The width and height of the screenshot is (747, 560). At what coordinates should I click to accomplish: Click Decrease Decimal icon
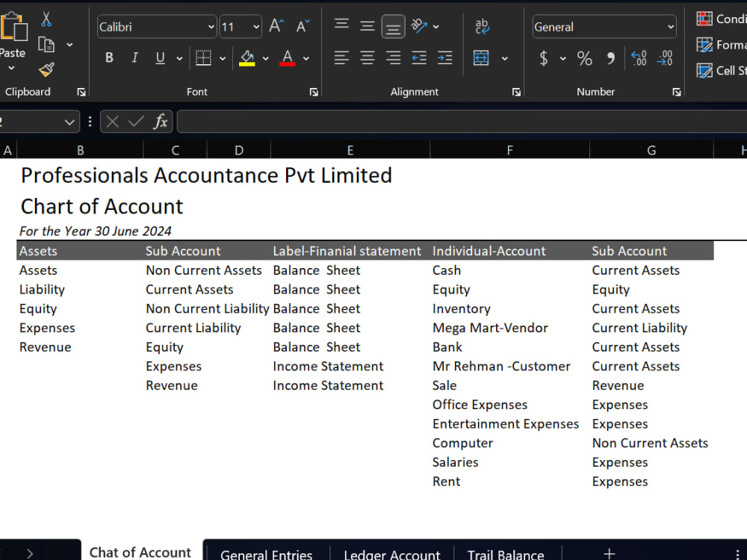click(665, 58)
